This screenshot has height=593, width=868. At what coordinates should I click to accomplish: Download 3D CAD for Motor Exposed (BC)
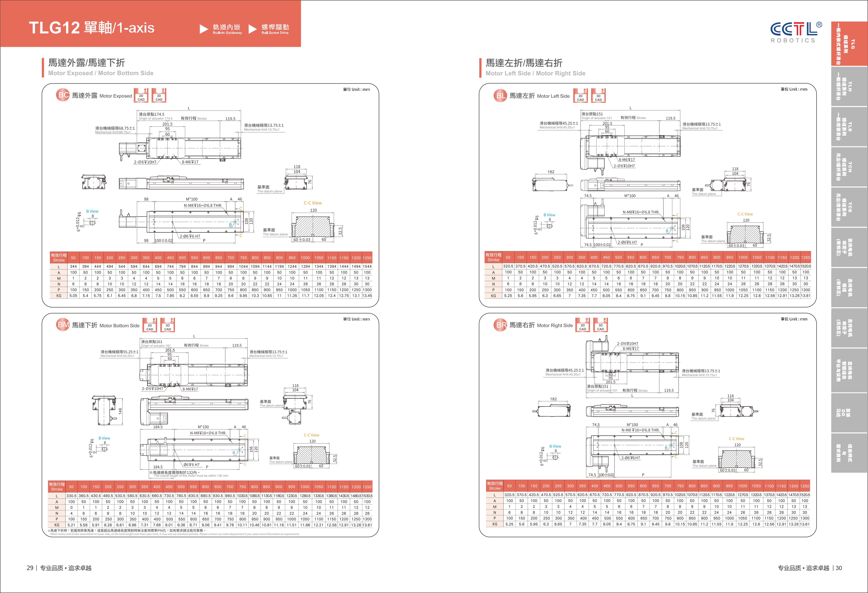pos(159,95)
